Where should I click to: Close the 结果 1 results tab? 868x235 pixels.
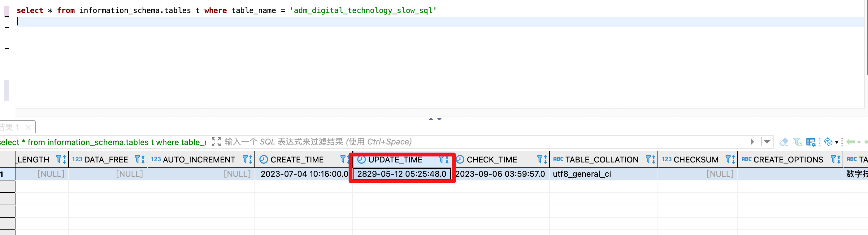click(x=28, y=127)
